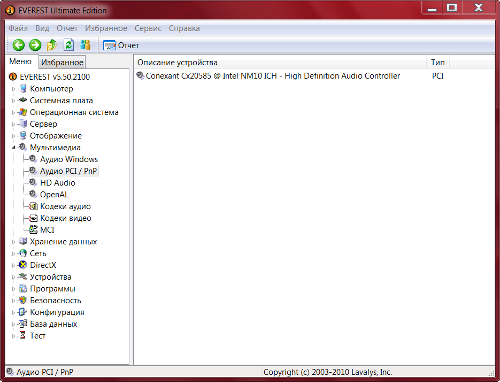This screenshot has width=500, height=382.
Task: Expand the Сервер tree node
Action: coord(14,124)
